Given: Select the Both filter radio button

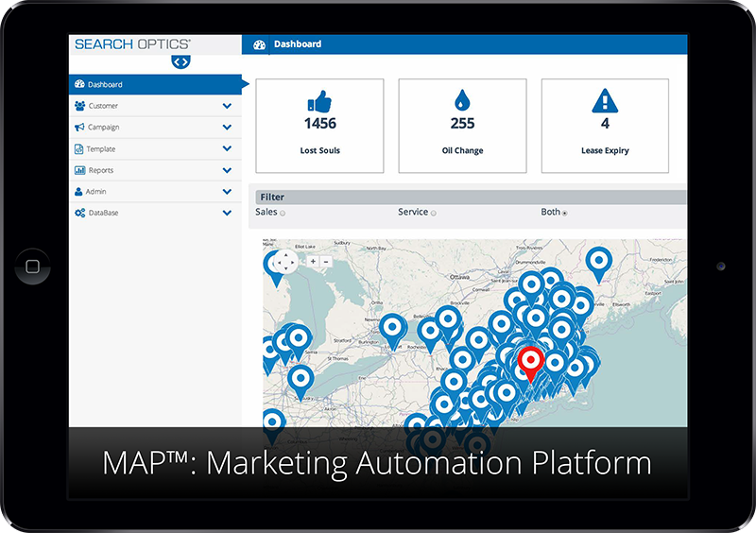Looking at the screenshot, I should point(565,214).
